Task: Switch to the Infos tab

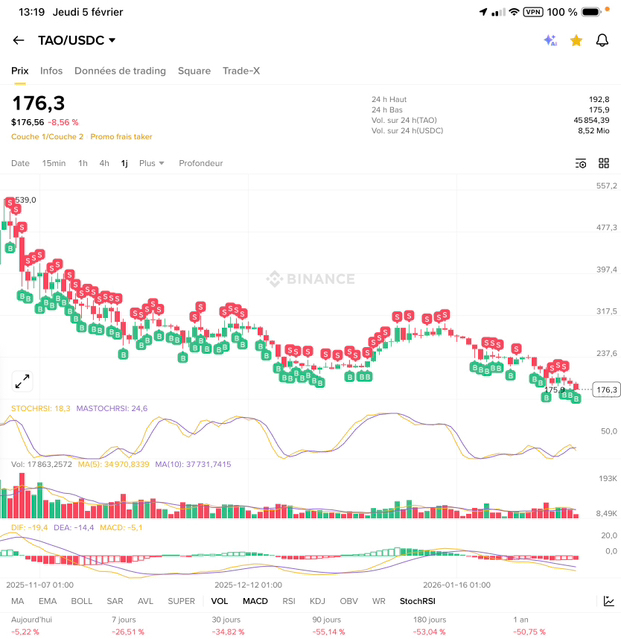Action: click(51, 71)
